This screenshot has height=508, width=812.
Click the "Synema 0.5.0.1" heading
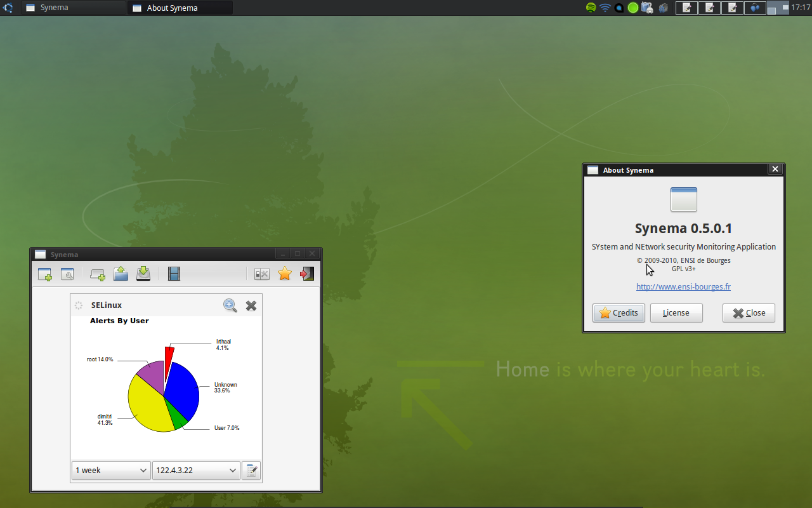pos(684,229)
